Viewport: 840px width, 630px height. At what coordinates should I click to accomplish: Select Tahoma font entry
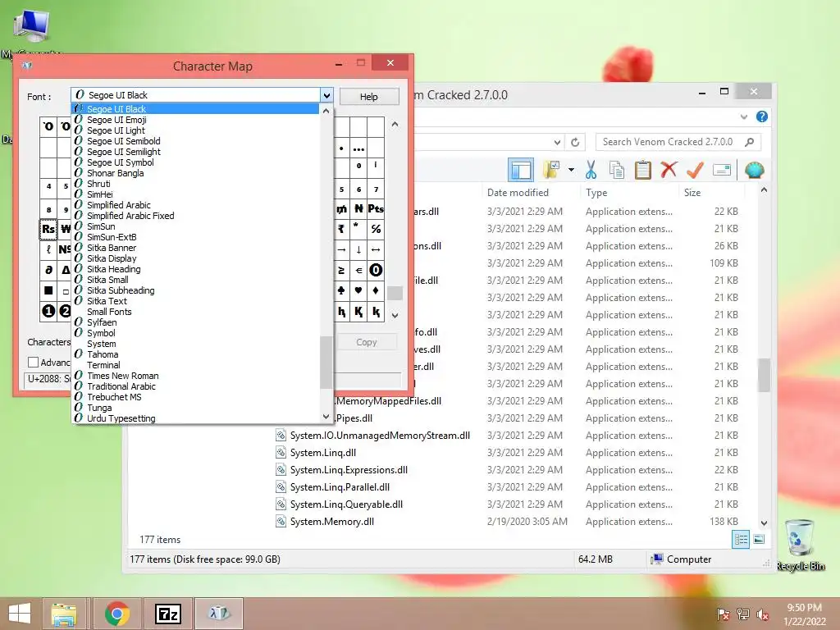click(x=103, y=354)
